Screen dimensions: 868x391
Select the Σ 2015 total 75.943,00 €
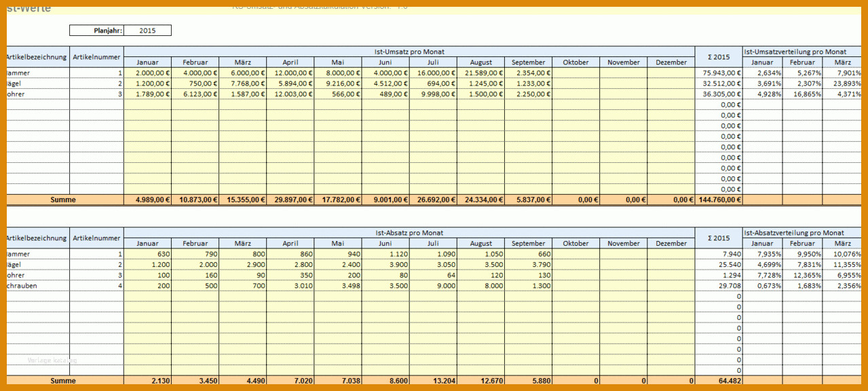coord(719,73)
